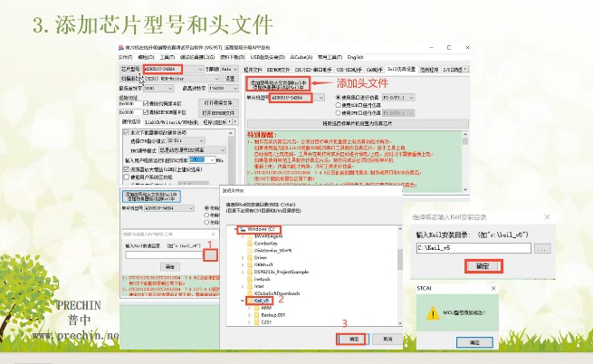Click the 打开程序文件 button
The width and height of the screenshot is (593, 364).
[218, 103]
